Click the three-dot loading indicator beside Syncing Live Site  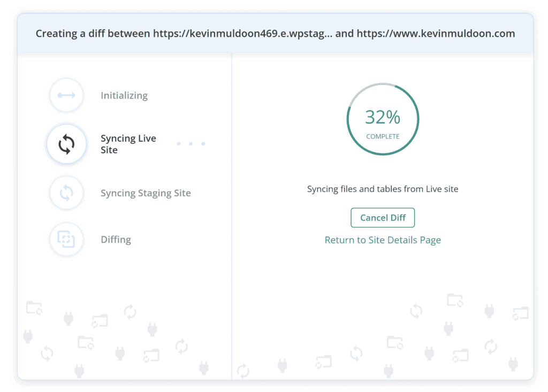point(191,144)
